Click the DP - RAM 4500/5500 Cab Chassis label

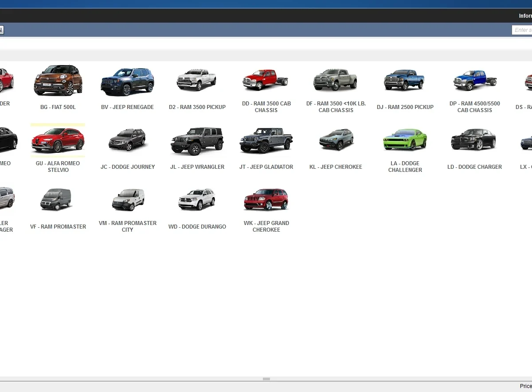[474, 107]
